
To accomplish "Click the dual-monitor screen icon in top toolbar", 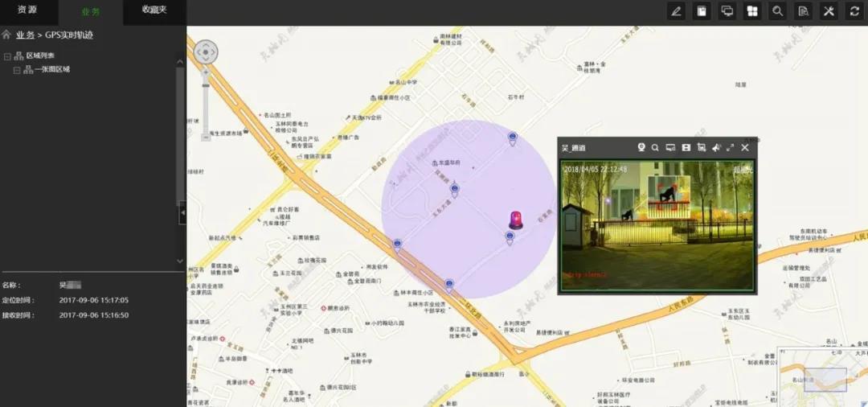I will point(727,11).
